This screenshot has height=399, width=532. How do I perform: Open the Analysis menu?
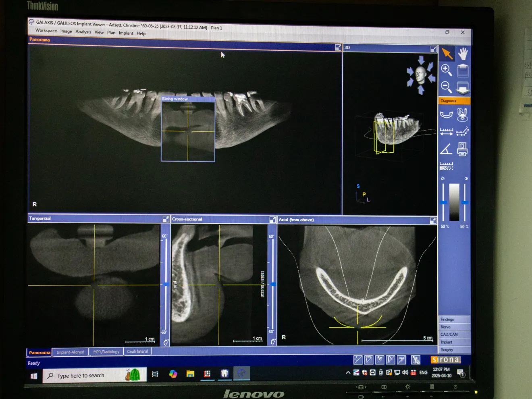83,32
